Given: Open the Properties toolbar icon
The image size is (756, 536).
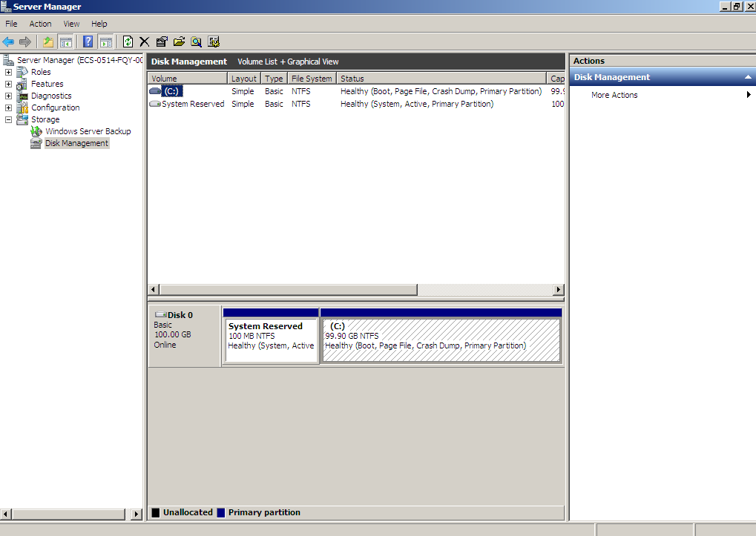Looking at the screenshot, I should 162,42.
